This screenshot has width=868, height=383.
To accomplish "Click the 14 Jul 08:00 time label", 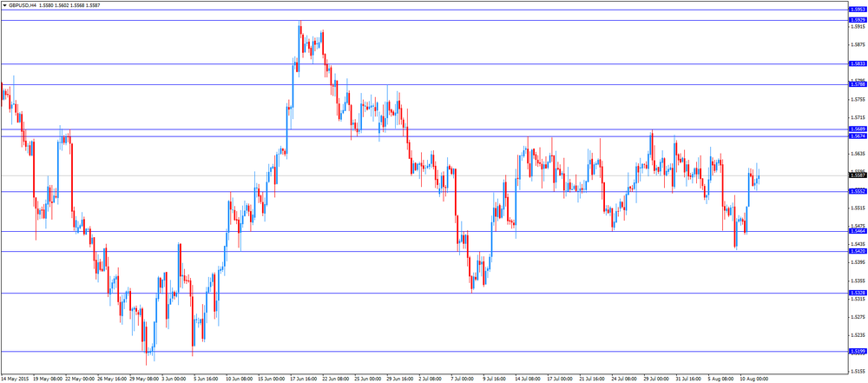I will pyautogui.click(x=528, y=380).
